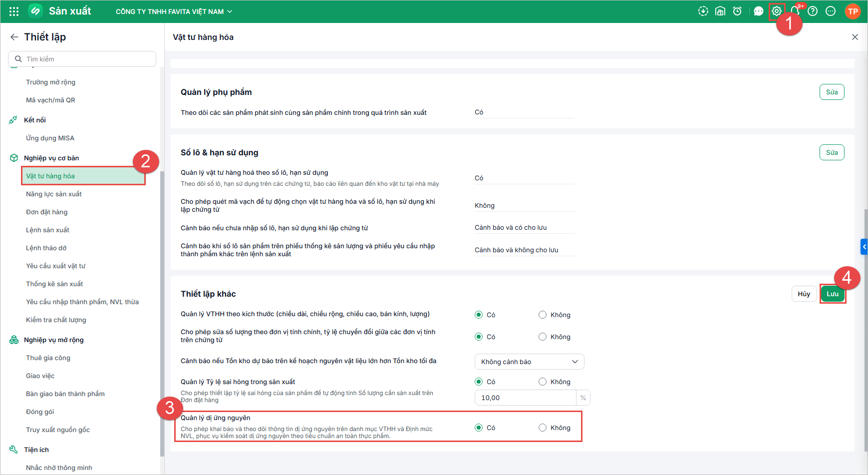
Task: Select Không for Quản lý dị ứng nguyên
Action: pos(543,428)
